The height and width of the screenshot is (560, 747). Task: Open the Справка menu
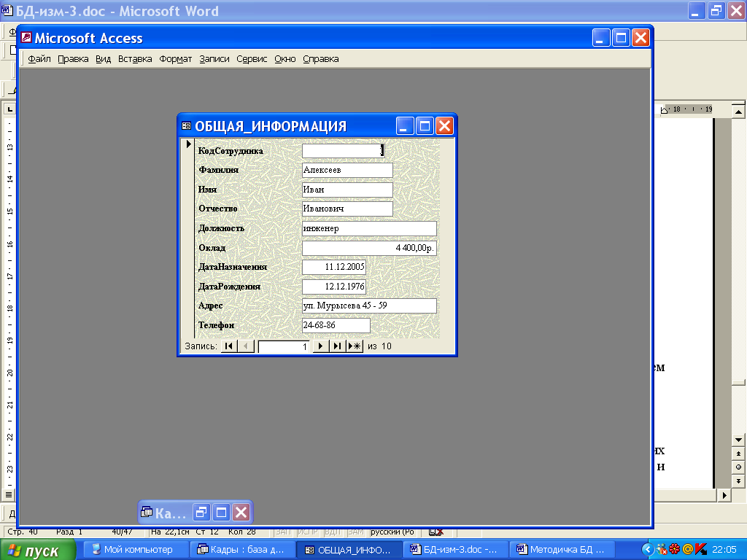click(x=321, y=59)
